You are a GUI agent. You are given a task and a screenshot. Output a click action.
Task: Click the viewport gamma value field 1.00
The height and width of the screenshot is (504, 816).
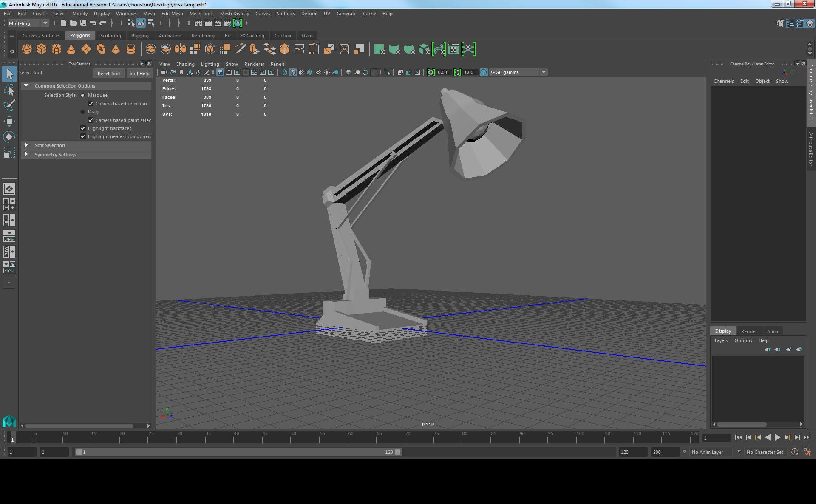coord(469,72)
